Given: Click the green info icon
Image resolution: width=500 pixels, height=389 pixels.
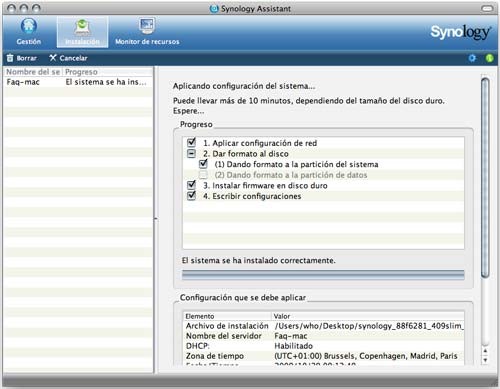Looking at the screenshot, I should coord(489,58).
